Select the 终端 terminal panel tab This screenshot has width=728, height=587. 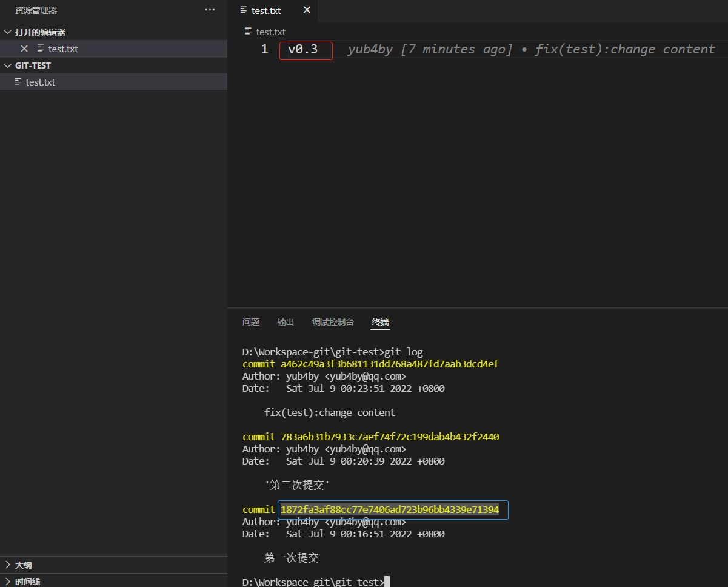(380, 322)
